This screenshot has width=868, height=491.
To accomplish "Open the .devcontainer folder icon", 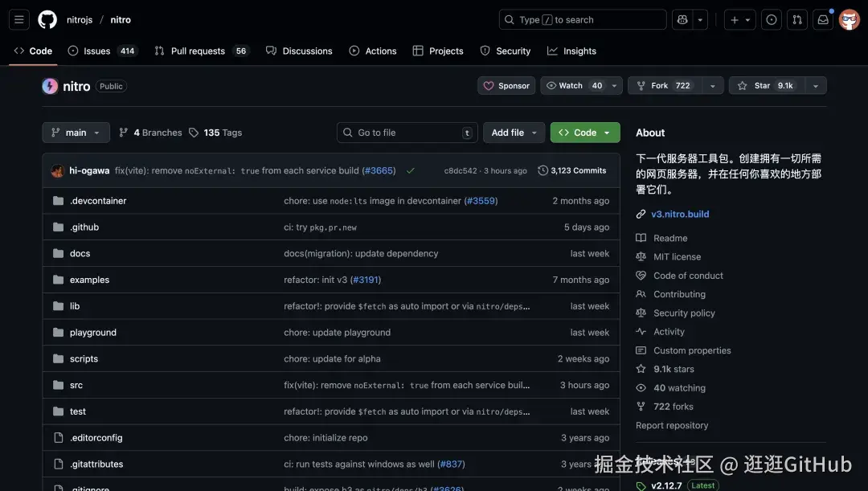I will [58, 201].
